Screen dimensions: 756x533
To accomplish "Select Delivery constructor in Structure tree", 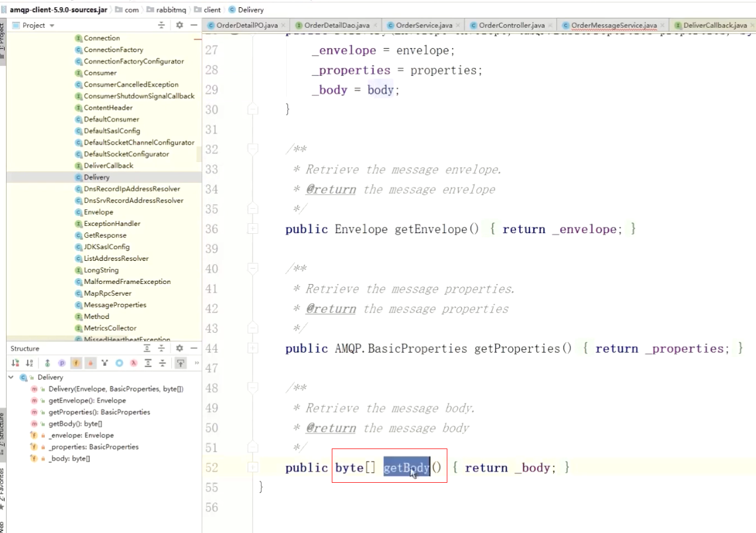I will tap(116, 389).
